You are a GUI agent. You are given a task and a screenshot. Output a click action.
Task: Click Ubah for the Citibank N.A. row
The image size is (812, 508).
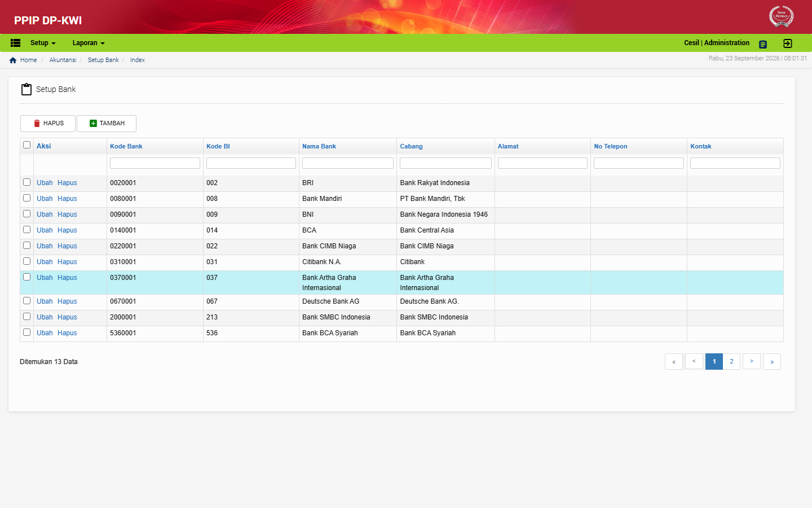click(x=45, y=262)
